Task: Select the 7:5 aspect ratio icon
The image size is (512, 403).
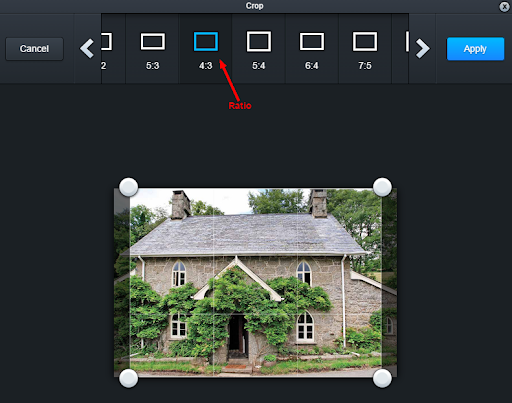Action: point(365,42)
